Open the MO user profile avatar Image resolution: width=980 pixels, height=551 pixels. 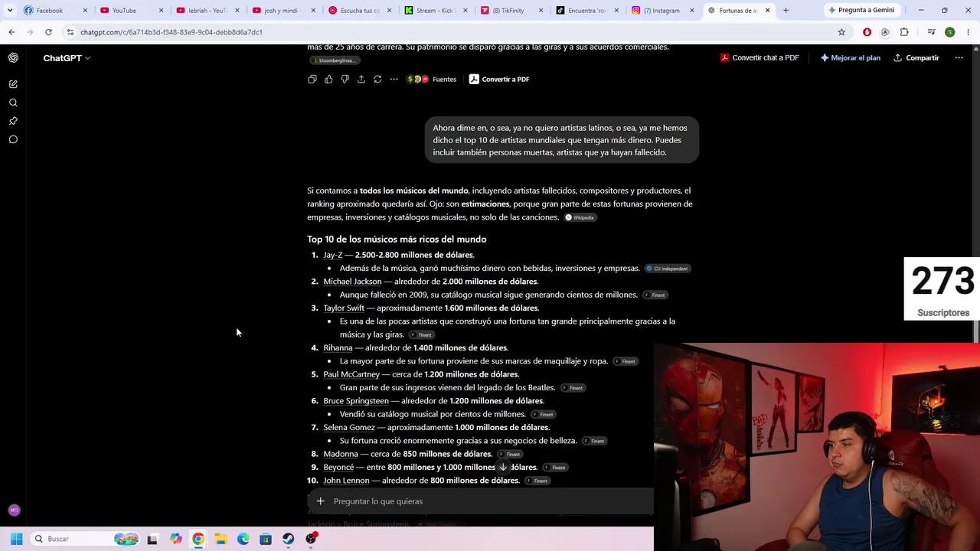(14, 510)
